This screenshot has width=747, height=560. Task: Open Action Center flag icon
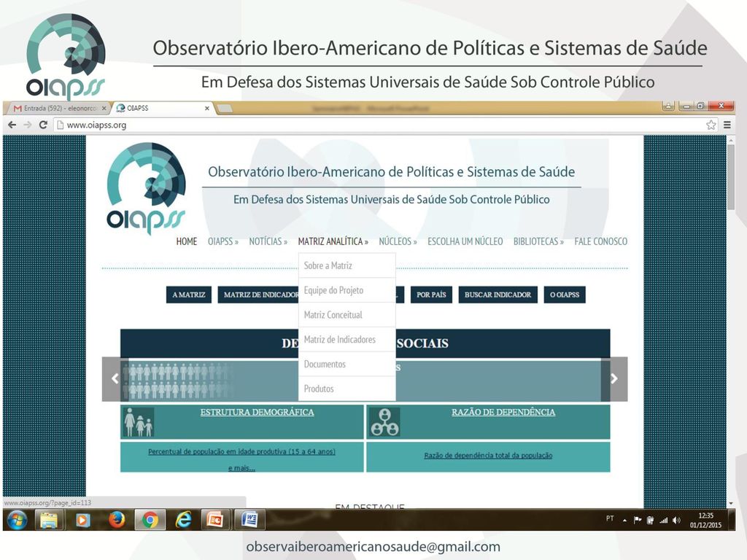pyautogui.click(x=638, y=520)
